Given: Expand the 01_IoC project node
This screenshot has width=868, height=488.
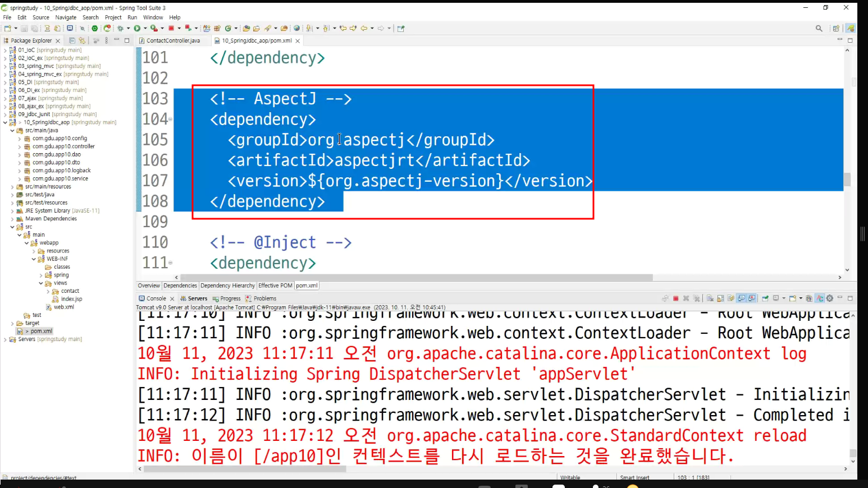Looking at the screenshot, I should click(5, 50).
